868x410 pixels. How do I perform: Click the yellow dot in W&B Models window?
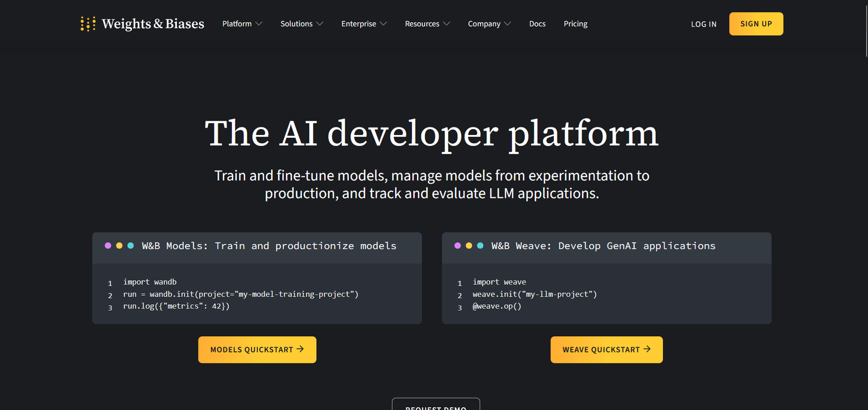119,246
